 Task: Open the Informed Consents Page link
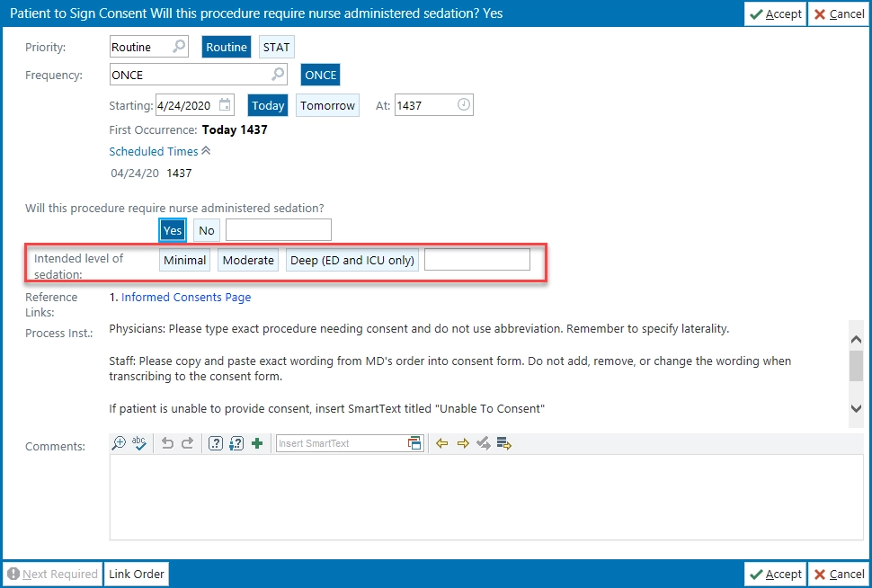pyautogui.click(x=186, y=297)
